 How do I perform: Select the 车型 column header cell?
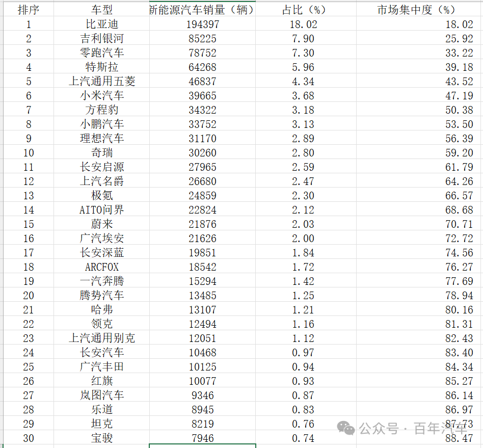coord(102,10)
